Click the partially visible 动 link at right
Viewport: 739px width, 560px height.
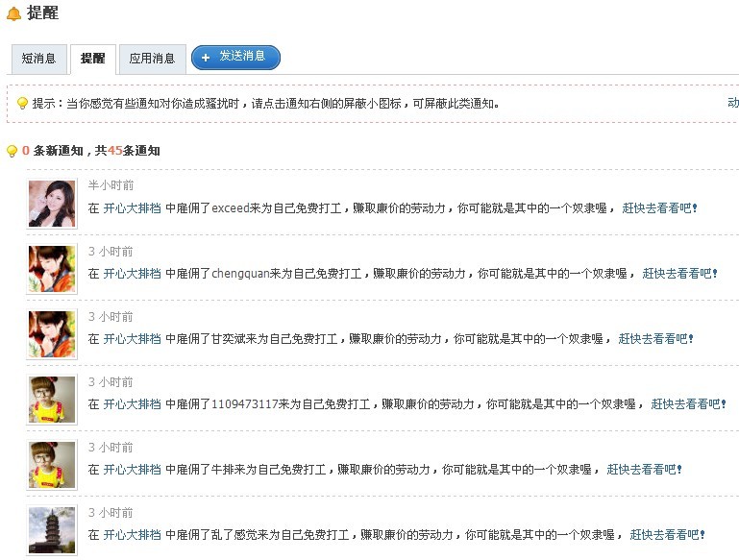733,103
